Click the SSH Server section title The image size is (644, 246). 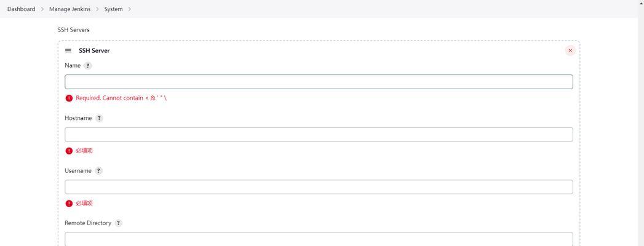click(x=94, y=50)
